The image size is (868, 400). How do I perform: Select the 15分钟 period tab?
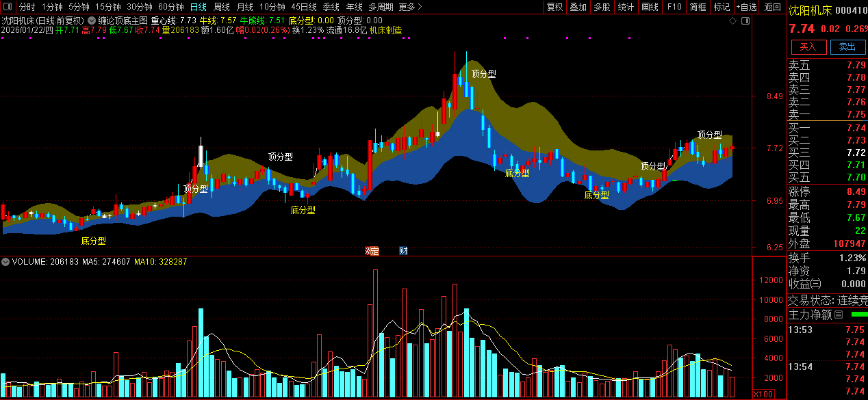pyautogui.click(x=108, y=7)
